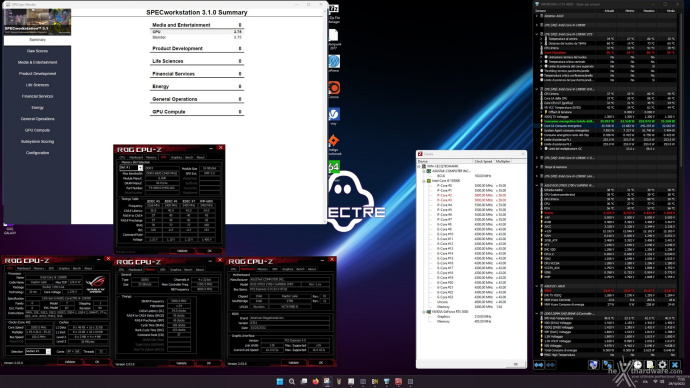This screenshot has width=690, height=388.
Task: Collapse ASUSTeK COMPUTER INC node in Clocks window
Action: [424, 171]
